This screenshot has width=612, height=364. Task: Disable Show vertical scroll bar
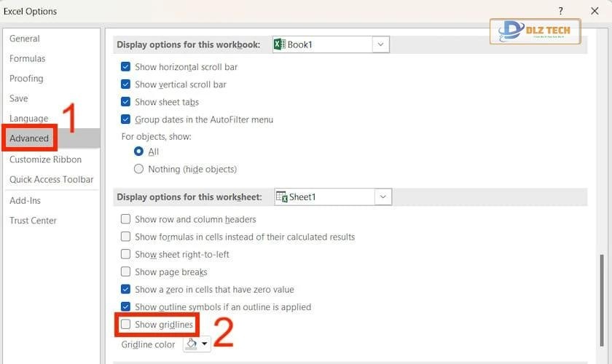click(x=125, y=84)
